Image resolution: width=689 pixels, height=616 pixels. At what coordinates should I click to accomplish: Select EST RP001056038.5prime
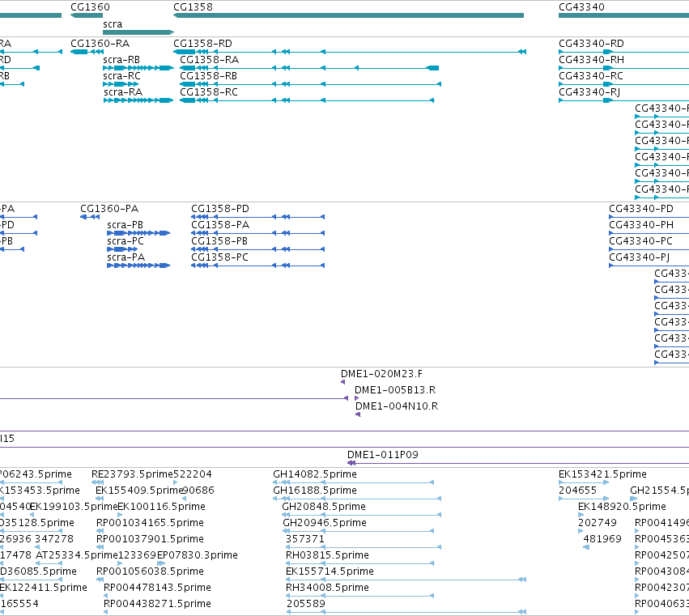150,571
